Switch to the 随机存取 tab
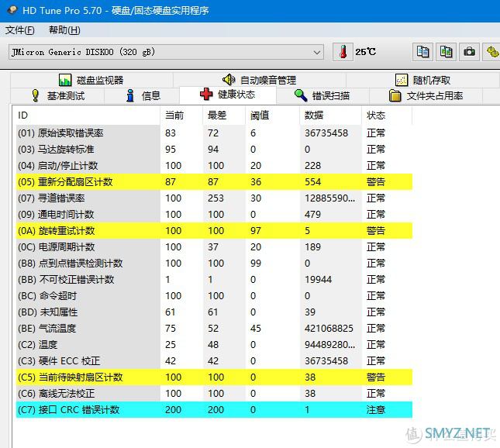 pyautogui.click(x=422, y=80)
